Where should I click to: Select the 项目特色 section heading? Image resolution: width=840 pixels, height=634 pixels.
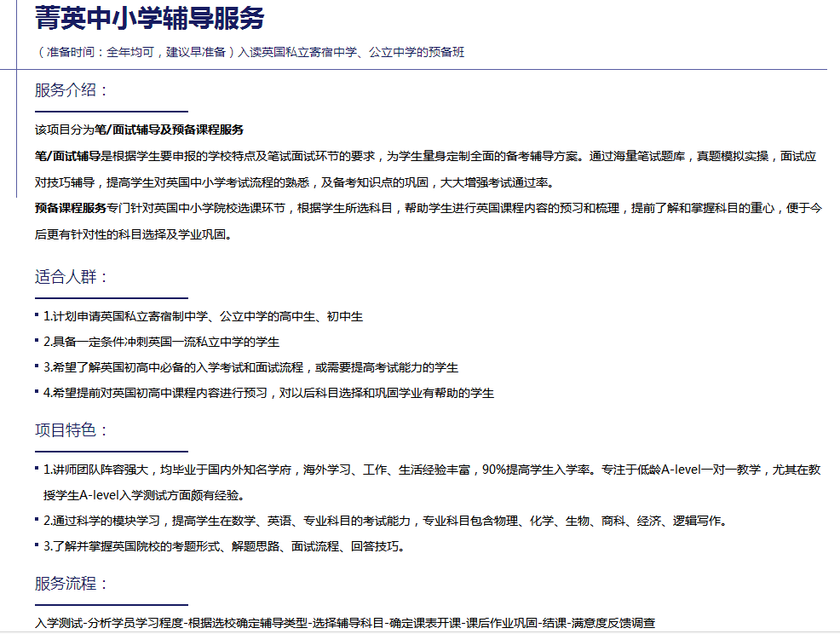(x=72, y=430)
